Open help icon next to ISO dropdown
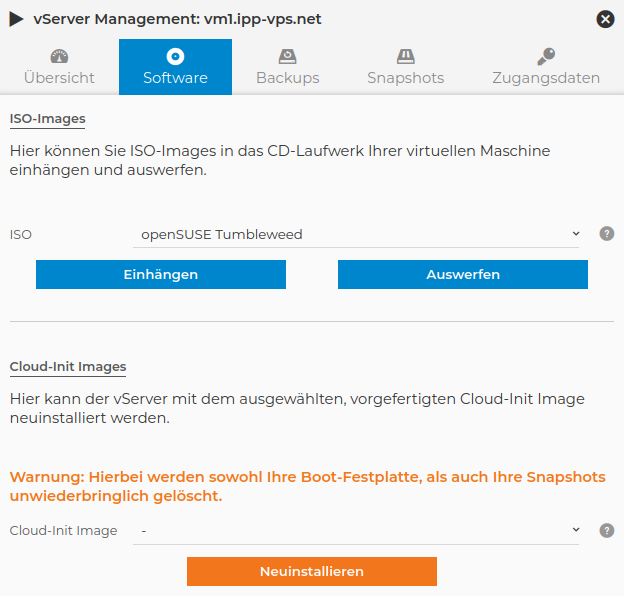Image resolution: width=624 pixels, height=596 pixels. tap(606, 234)
